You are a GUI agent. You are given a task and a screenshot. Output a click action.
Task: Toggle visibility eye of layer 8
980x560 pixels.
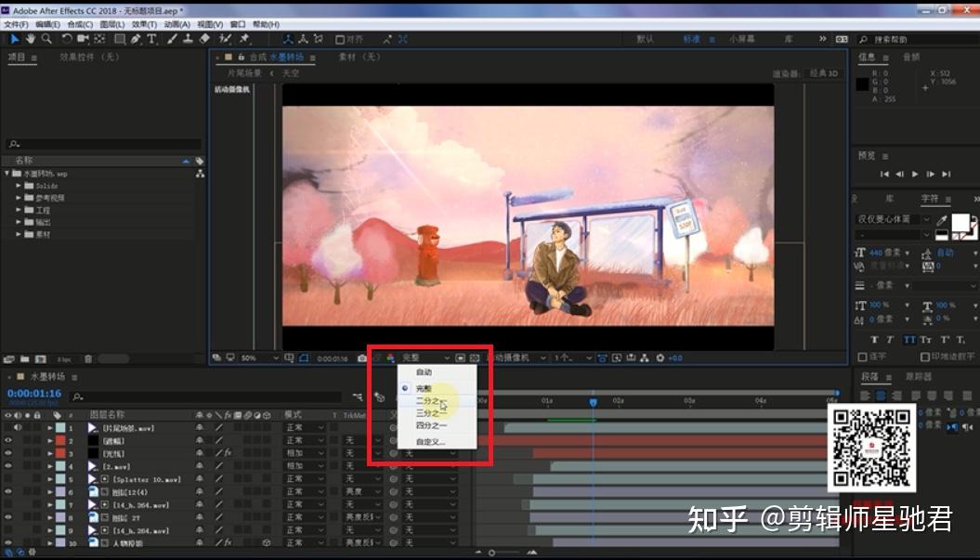pos(8,517)
